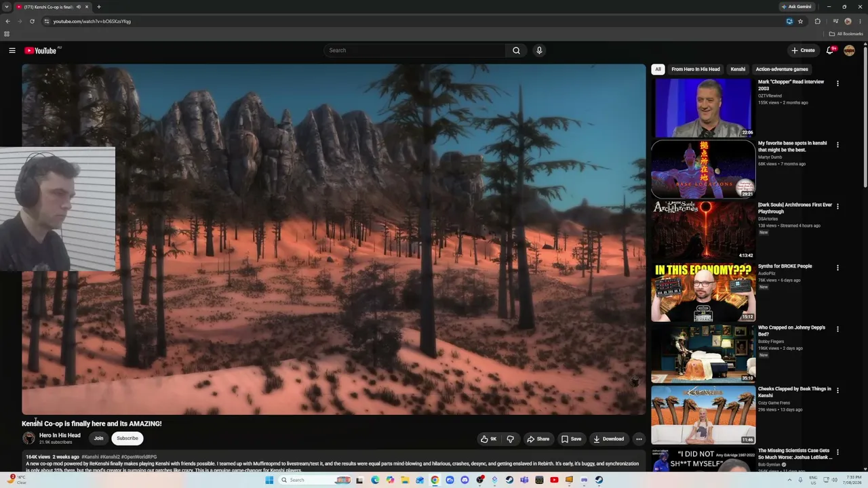Open options for Who Crapped on Johnny Depp's Bed
This screenshot has height=488, width=868.
pyautogui.click(x=837, y=329)
